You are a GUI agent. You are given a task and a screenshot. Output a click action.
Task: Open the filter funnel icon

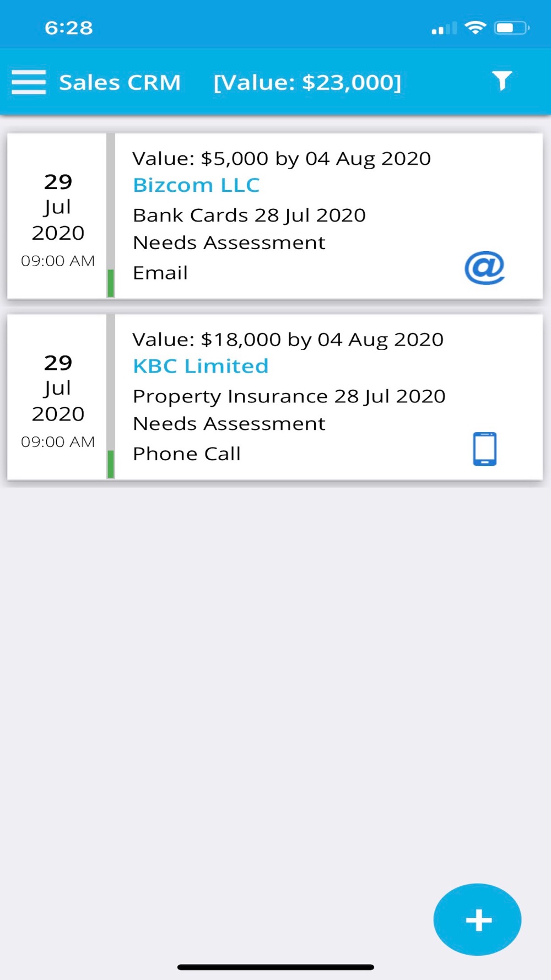point(502,81)
